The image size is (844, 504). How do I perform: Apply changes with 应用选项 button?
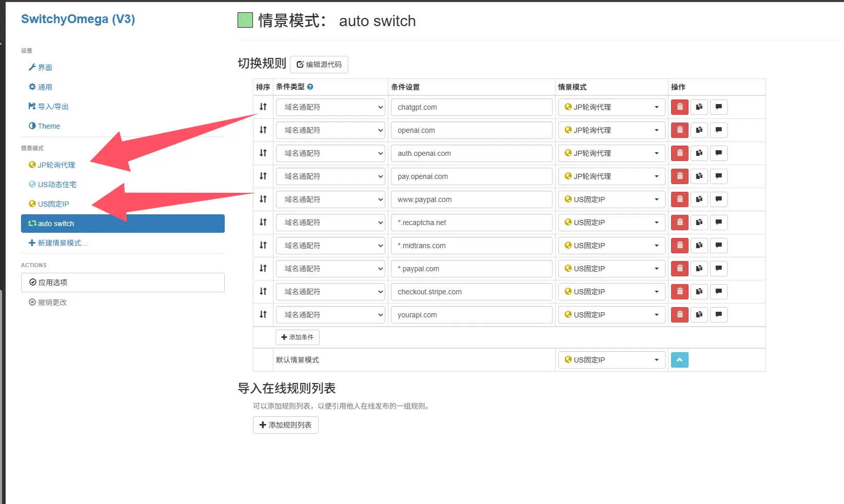(x=123, y=283)
